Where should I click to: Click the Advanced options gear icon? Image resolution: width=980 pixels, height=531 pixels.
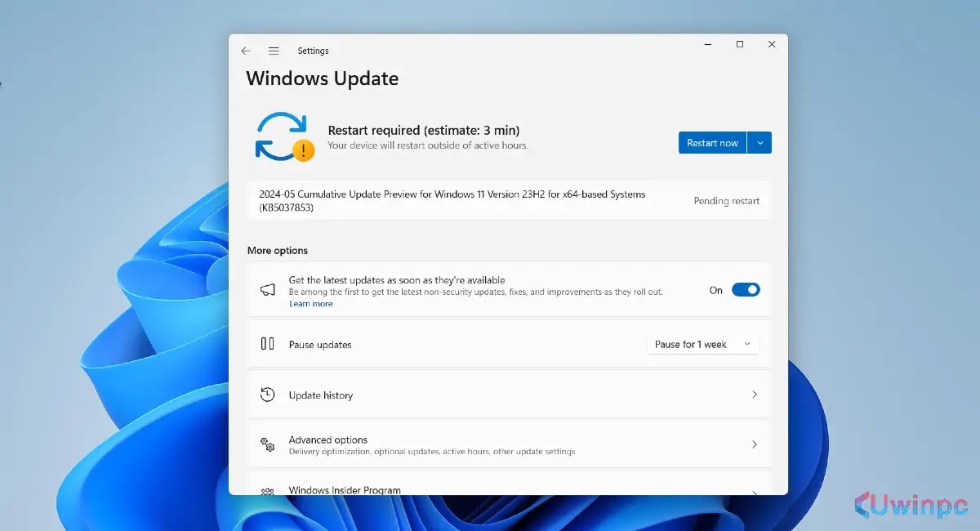267,444
